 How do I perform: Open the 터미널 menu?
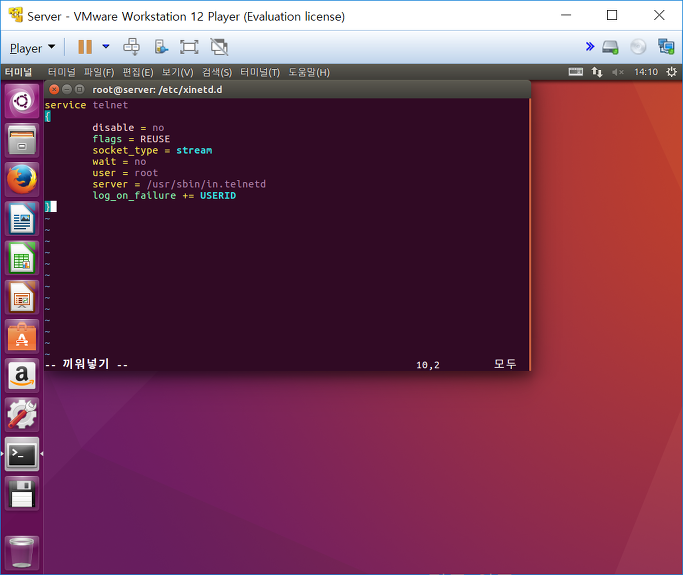(x=61, y=72)
